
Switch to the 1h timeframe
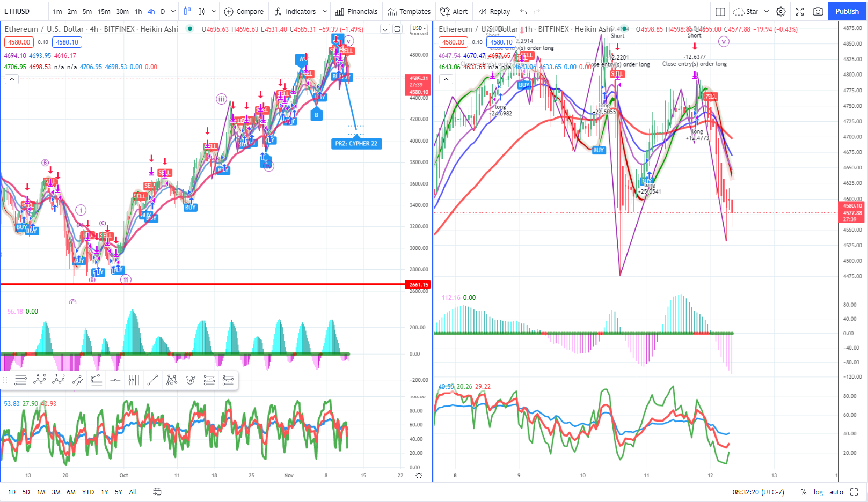pyautogui.click(x=138, y=11)
